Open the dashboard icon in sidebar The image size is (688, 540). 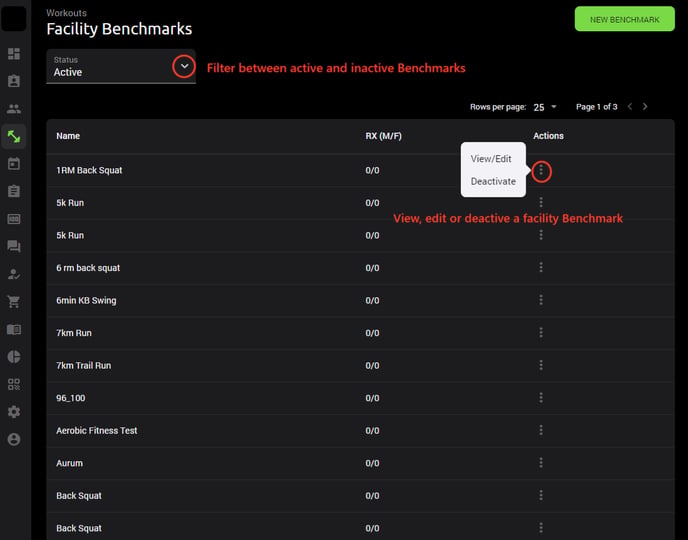click(14, 54)
